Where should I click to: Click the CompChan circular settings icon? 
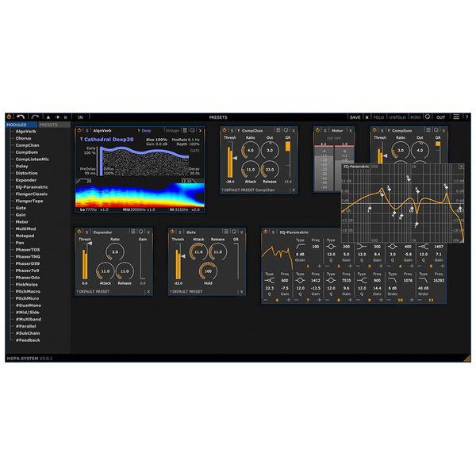pyautogui.click(x=286, y=130)
